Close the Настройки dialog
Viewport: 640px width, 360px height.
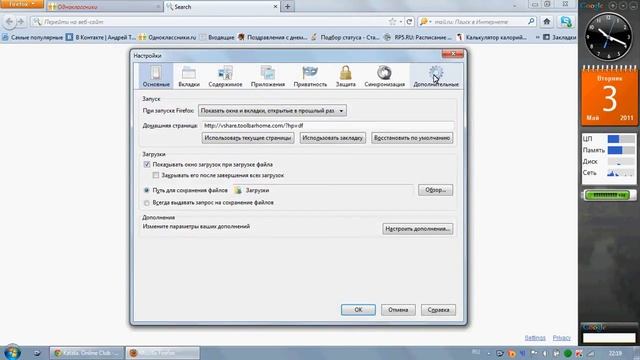453,54
